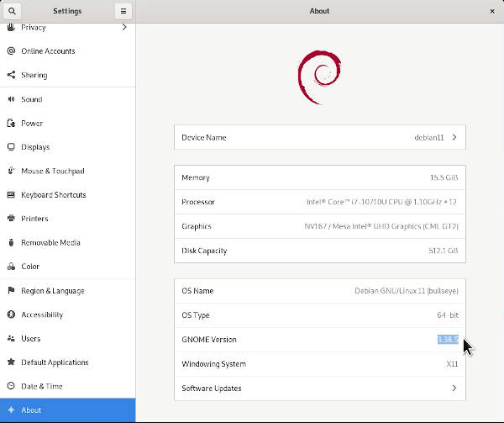Image resolution: width=504 pixels, height=423 pixels.
Task: Open Accessibility settings
Action: [x=67, y=315]
